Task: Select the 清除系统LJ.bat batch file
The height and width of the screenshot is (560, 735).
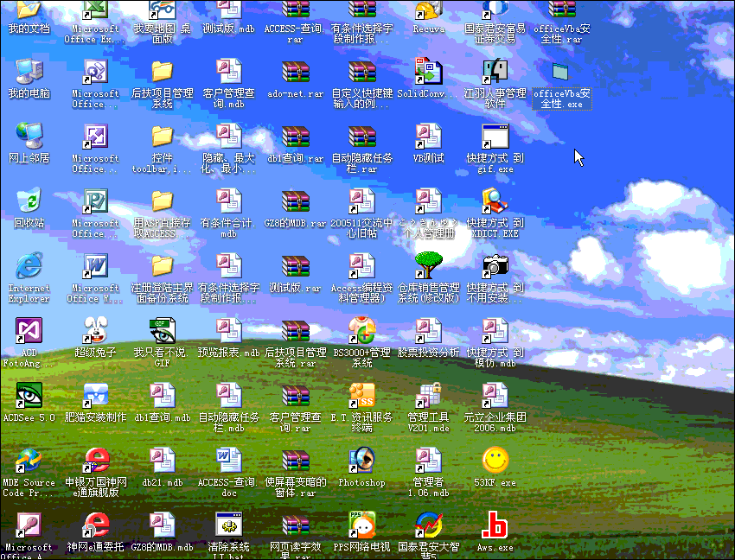Action: point(229,525)
